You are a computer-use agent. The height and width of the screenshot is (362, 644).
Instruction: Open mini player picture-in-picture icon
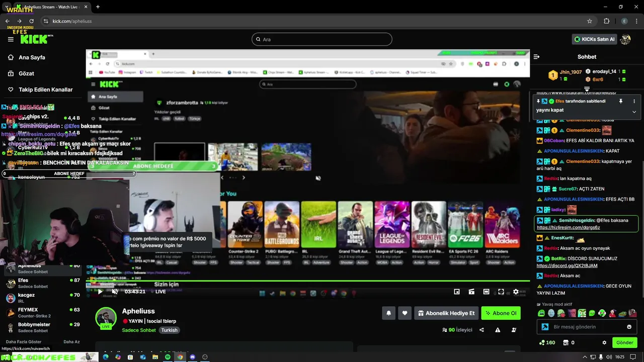coord(457,292)
